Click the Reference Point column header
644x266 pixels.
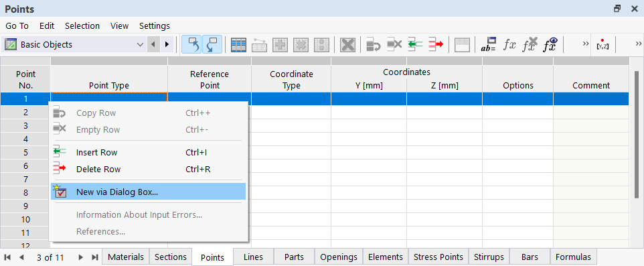[210, 79]
